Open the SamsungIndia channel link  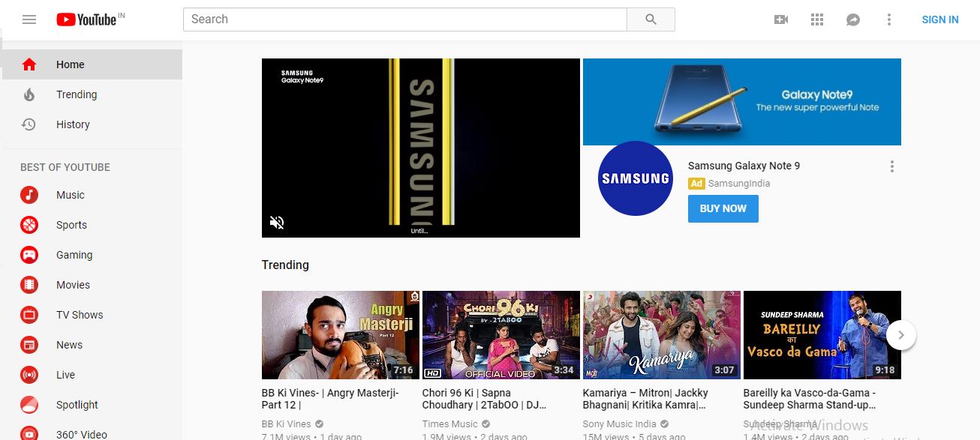point(739,184)
